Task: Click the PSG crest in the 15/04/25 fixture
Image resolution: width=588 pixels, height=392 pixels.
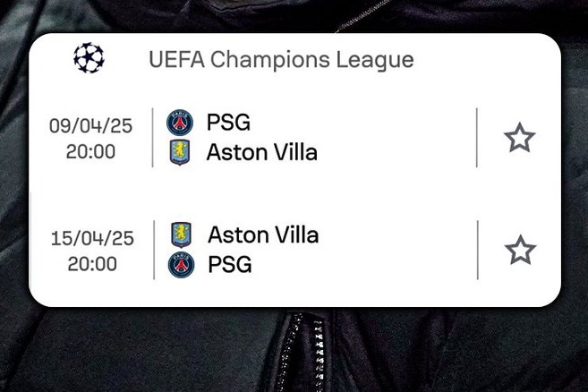Action: (182, 265)
